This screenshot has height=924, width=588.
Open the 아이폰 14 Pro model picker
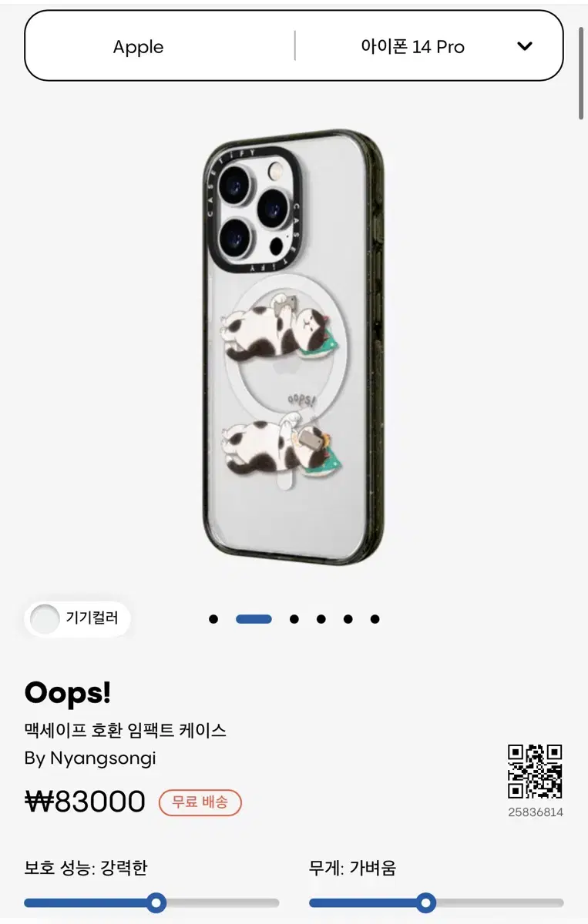(x=428, y=46)
